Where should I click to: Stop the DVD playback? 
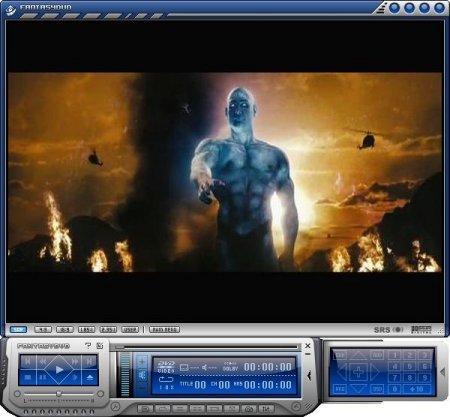point(28,378)
